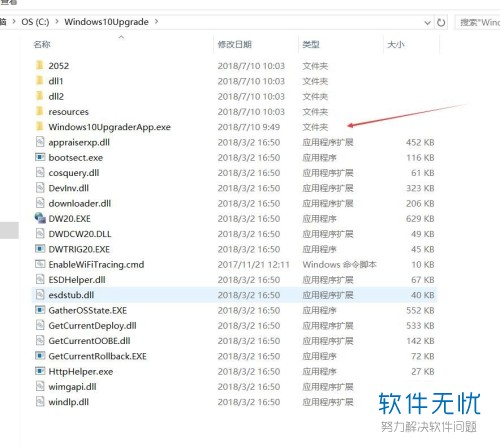This screenshot has height=447, width=500.
Task: Select the file name bootsect.exe
Action: [x=75, y=157]
